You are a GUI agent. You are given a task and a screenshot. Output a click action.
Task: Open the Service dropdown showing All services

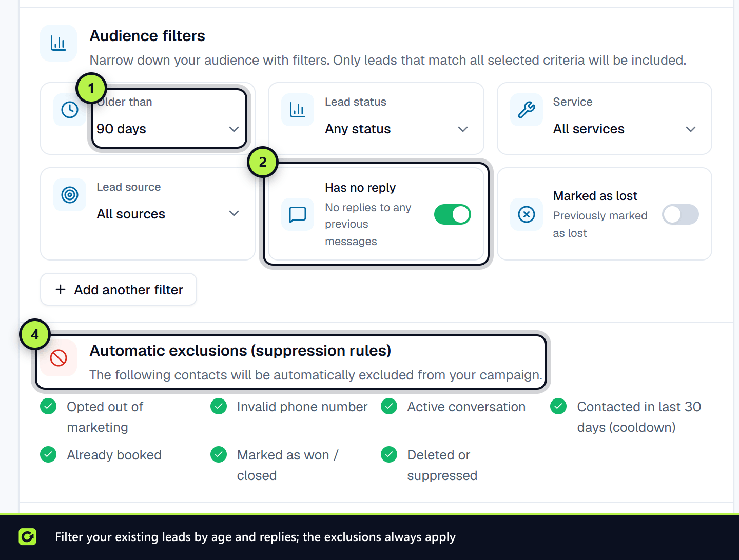(625, 129)
